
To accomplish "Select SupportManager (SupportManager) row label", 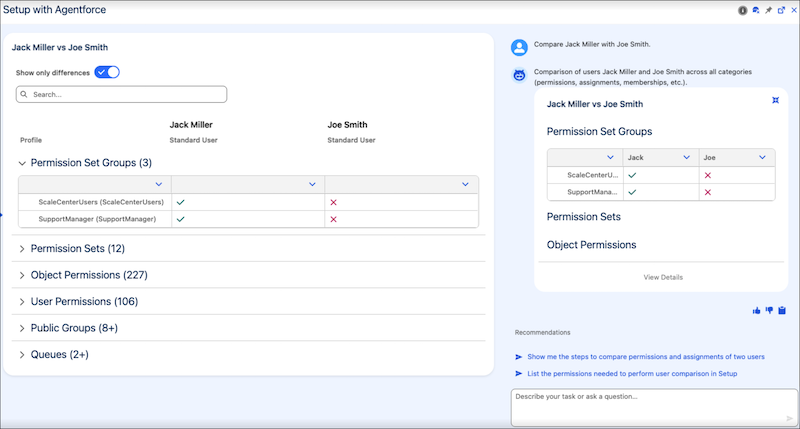I will pos(97,219).
